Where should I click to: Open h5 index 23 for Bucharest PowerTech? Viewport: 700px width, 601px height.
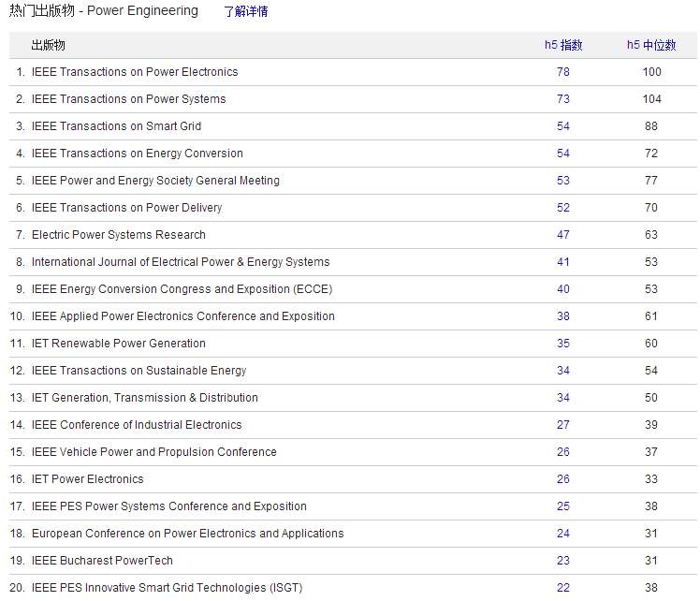click(563, 561)
